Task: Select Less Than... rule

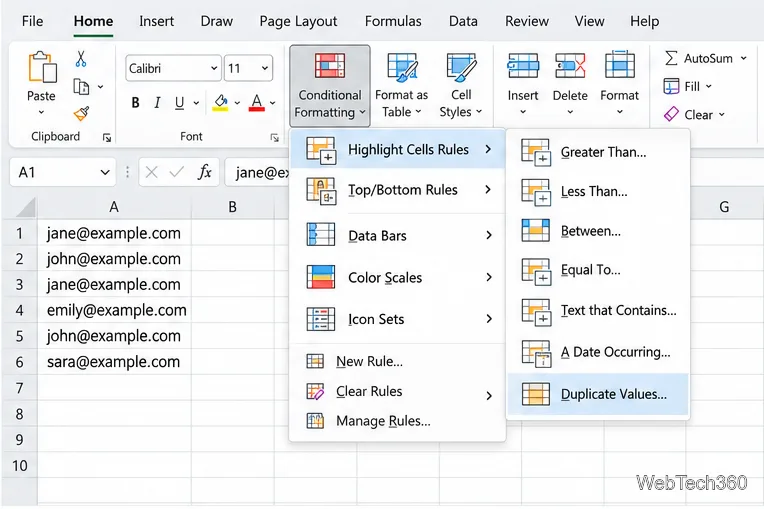Action: pyautogui.click(x=598, y=191)
